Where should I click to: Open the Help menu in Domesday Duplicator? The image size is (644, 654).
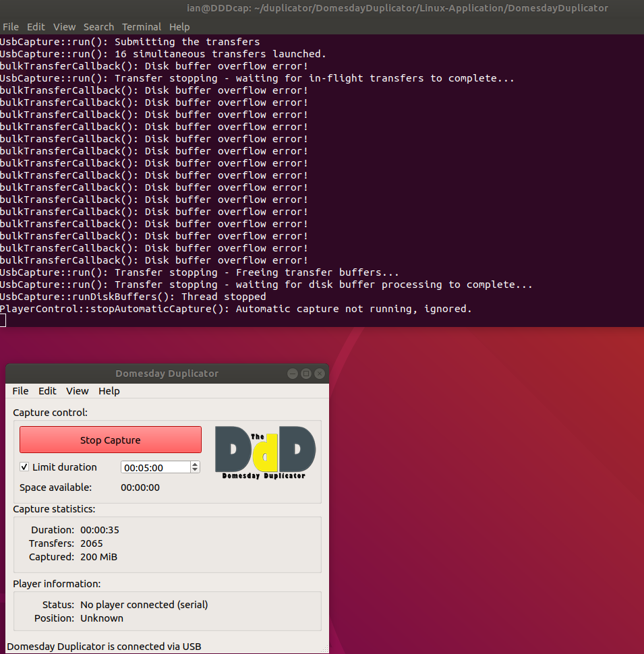coord(109,391)
